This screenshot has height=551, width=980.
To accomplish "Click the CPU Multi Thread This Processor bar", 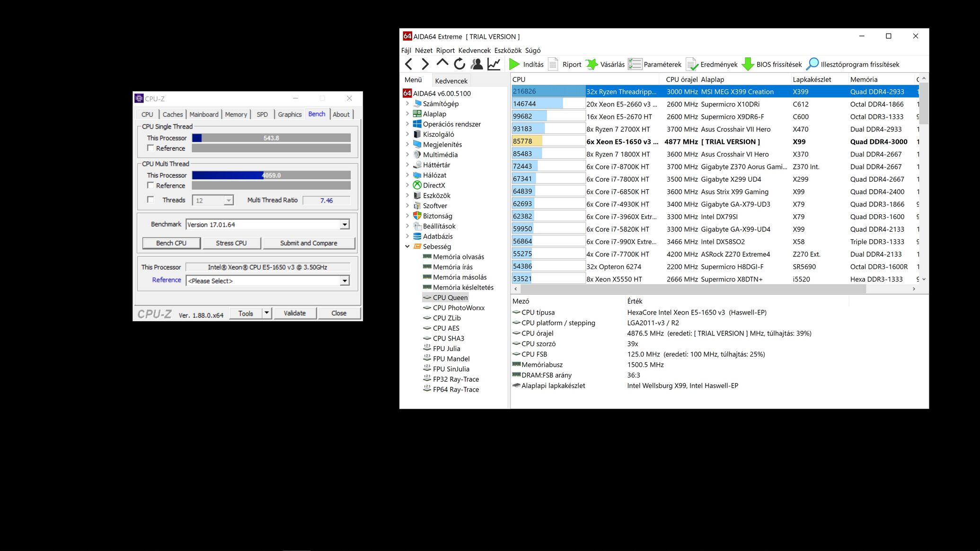I will click(271, 175).
